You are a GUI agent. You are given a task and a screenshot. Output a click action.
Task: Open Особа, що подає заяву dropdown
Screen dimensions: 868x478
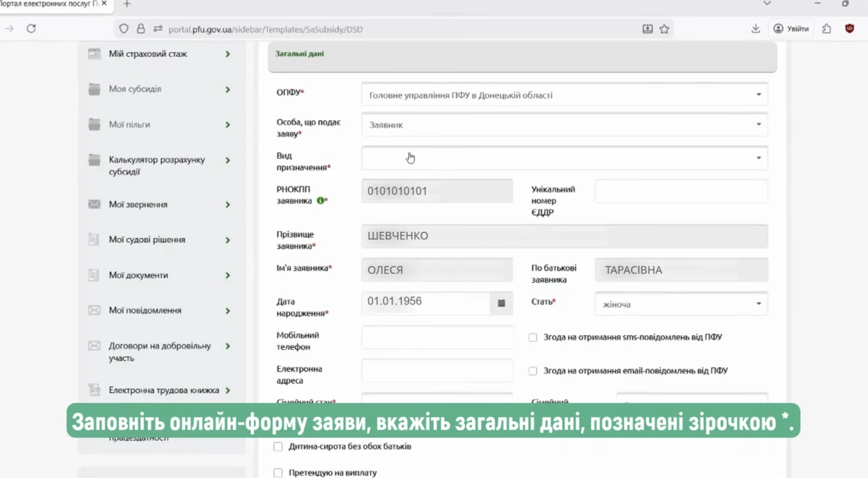point(564,125)
